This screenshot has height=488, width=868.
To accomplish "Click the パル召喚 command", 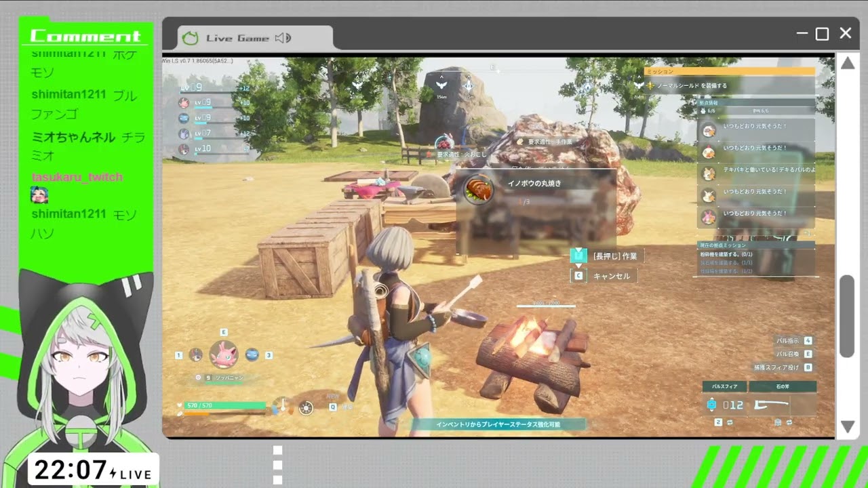I will coord(787,354).
